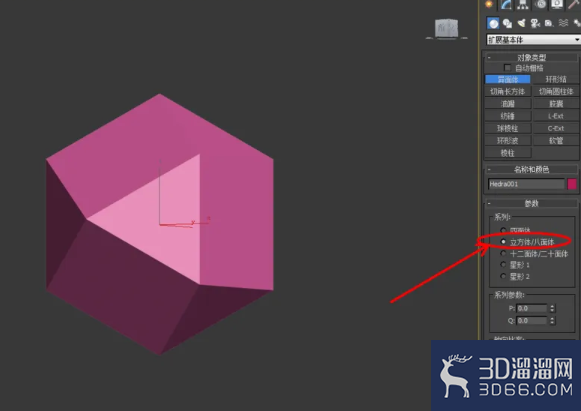
Task: Select the 四面体 radio button
Action: 503,230
